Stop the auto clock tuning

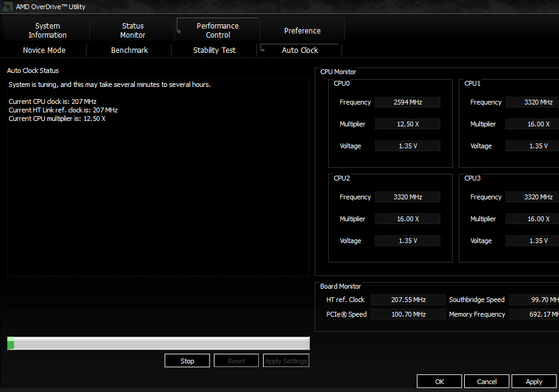pyautogui.click(x=187, y=360)
